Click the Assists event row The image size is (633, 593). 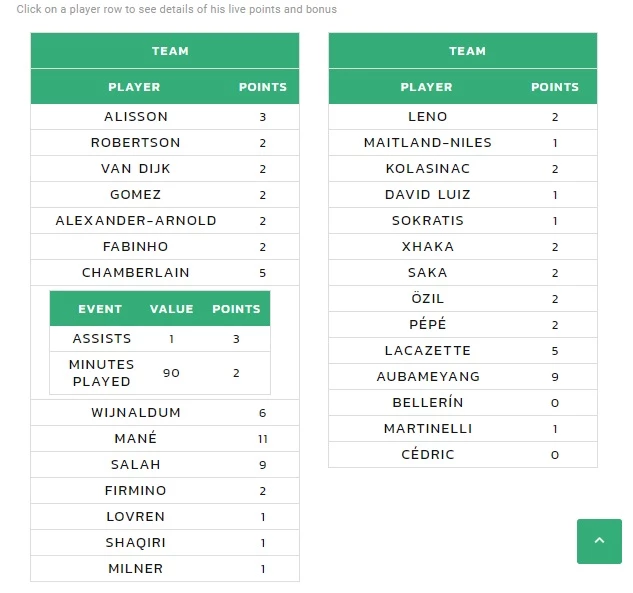[160, 339]
